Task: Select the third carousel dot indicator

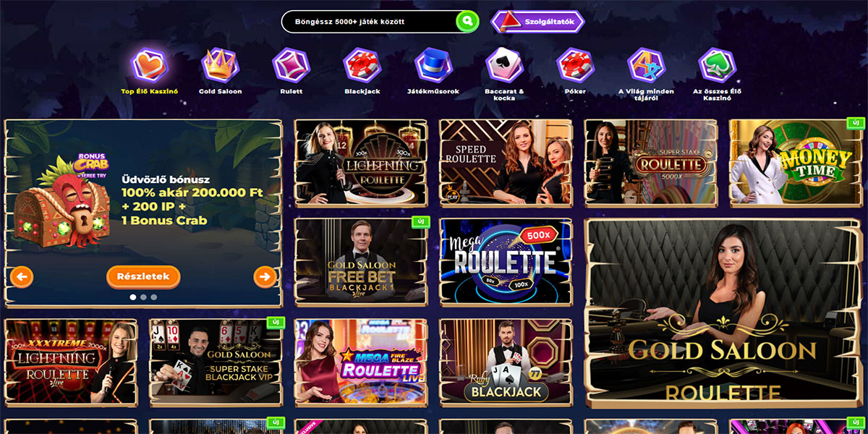Action: coord(154,297)
